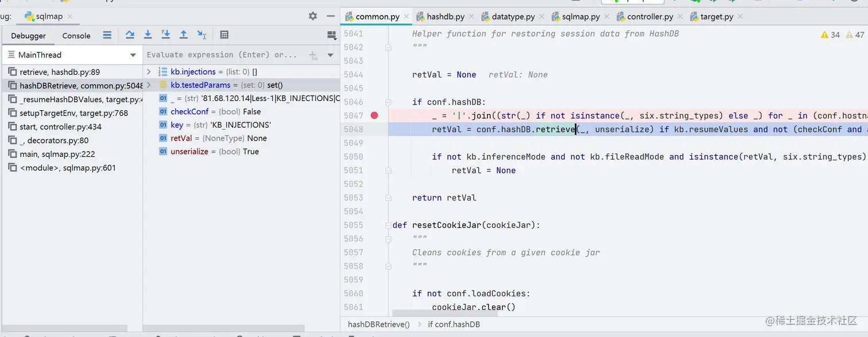Select frame _, decorators.py:80
868x337 pixels.
72,141
